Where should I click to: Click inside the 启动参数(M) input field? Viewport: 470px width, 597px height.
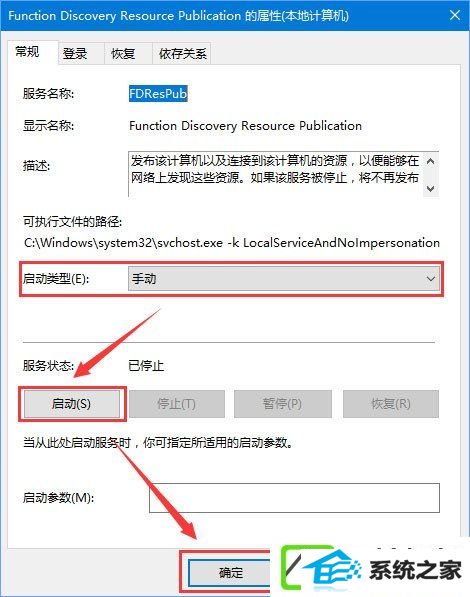click(x=294, y=498)
